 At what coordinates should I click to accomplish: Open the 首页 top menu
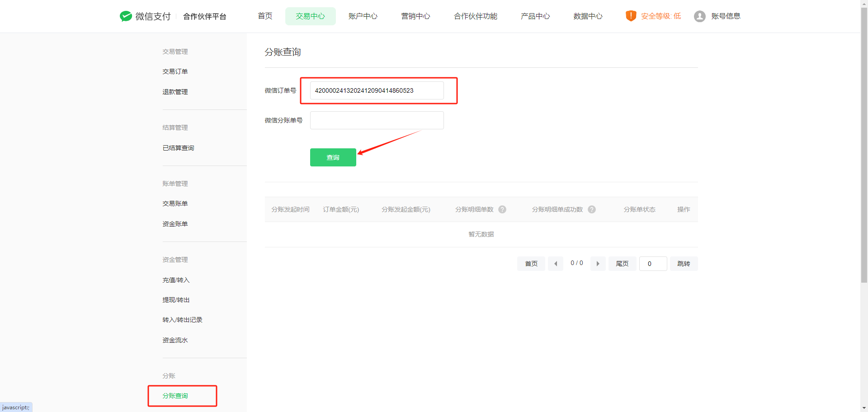click(x=265, y=16)
